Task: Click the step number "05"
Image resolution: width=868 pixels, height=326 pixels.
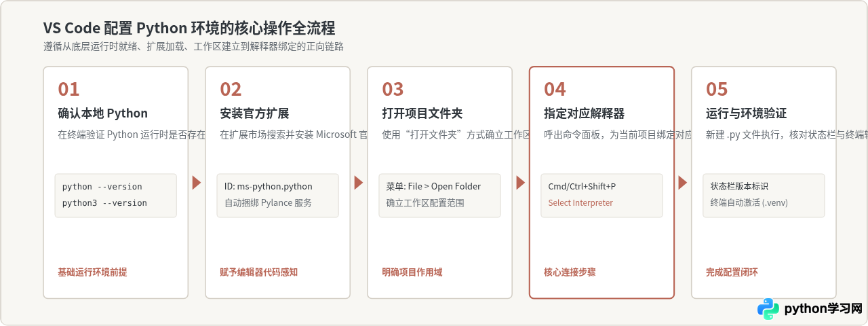Action: tap(717, 89)
